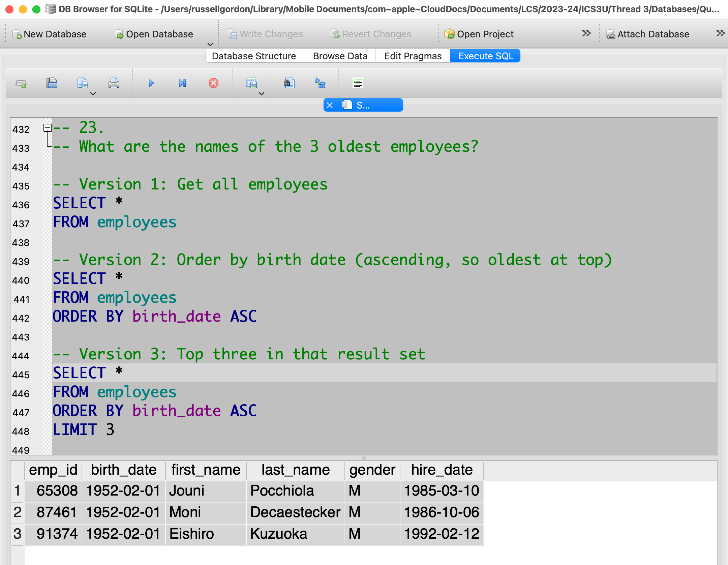The height and width of the screenshot is (565, 728).
Task: Close the SQL editor tab
Action: pyautogui.click(x=330, y=105)
